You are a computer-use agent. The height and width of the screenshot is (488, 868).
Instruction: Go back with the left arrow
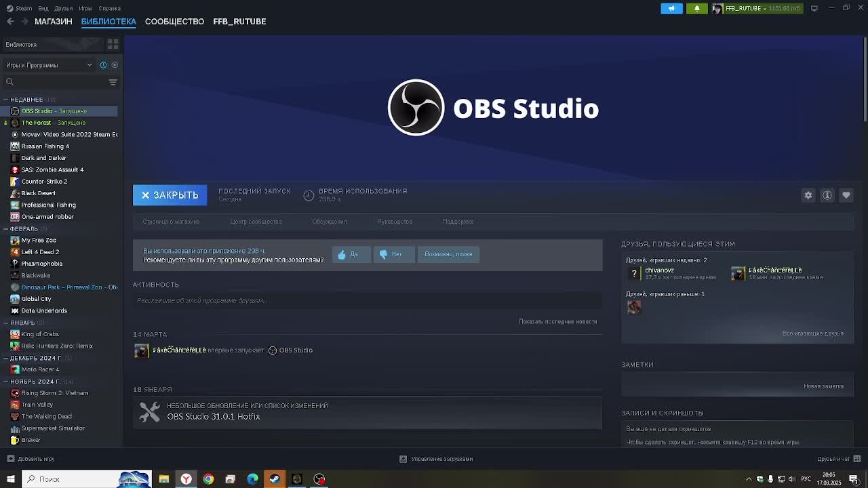(x=10, y=22)
